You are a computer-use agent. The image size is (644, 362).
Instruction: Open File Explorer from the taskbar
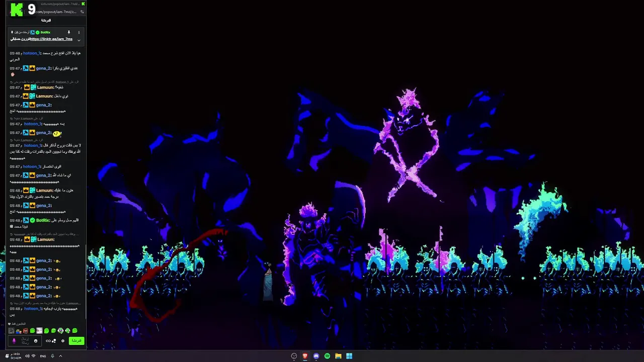pos(338,356)
